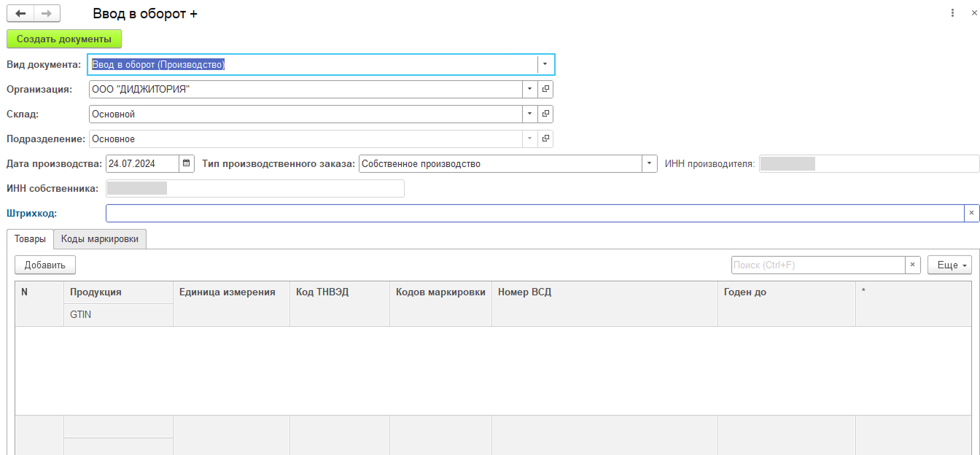The height and width of the screenshot is (455, 980).
Task: Expand the Организация dropdown list
Action: [x=529, y=89]
